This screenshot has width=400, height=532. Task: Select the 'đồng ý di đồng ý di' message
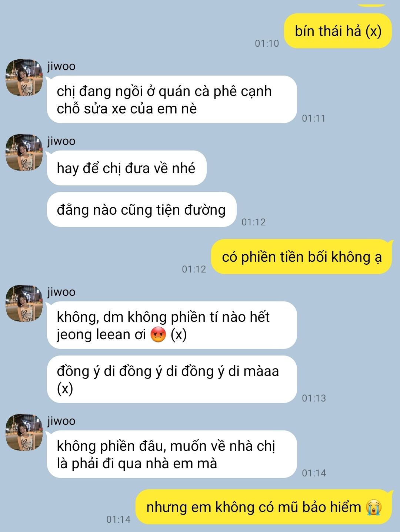pos(172,379)
